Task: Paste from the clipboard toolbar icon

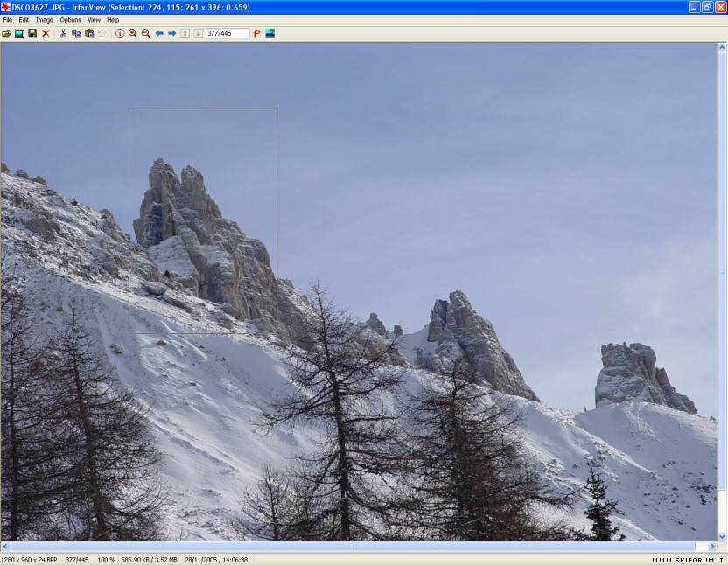Action: point(89,33)
